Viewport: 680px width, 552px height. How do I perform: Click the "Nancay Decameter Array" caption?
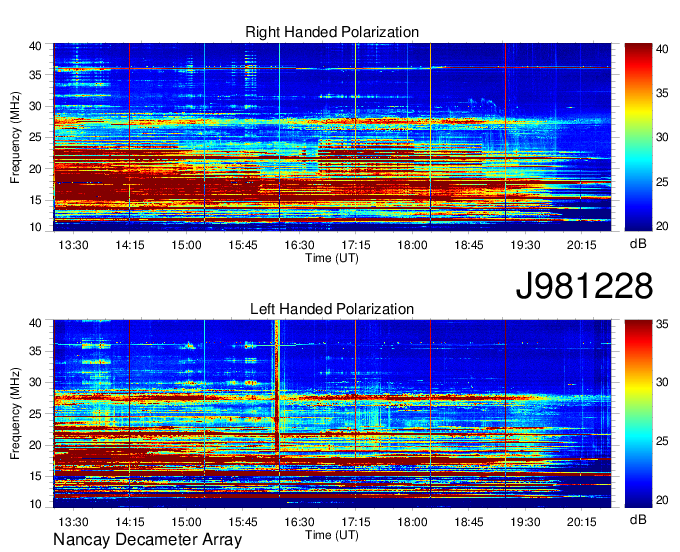coord(147,540)
